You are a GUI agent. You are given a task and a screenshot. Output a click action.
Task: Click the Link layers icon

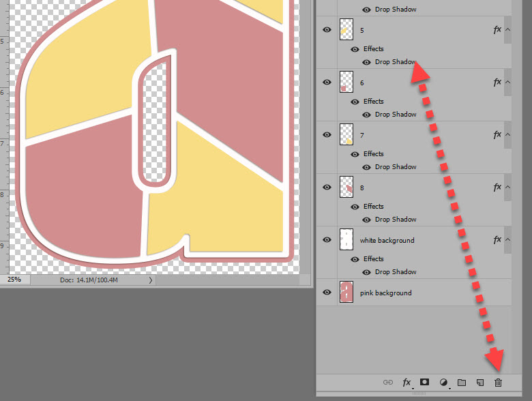[x=388, y=383]
